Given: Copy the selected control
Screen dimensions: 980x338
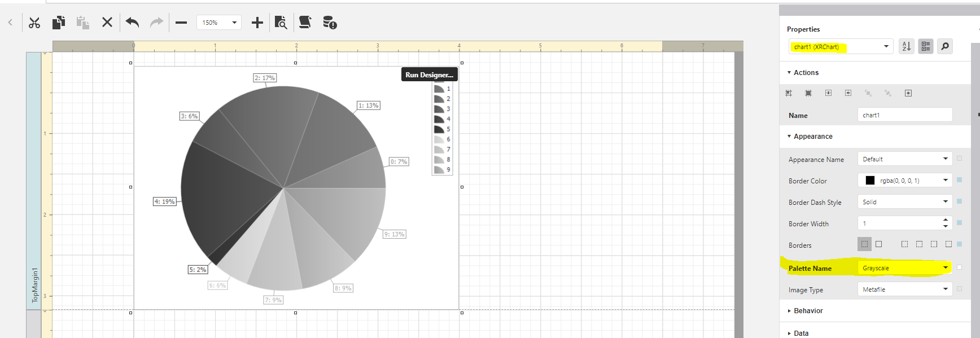Looking at the screenshot, I should 59,23.
